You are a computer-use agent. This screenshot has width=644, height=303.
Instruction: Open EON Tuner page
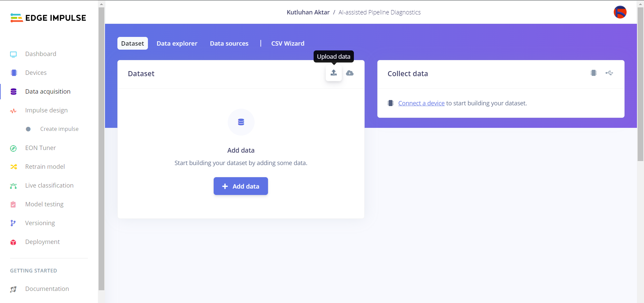41,148
